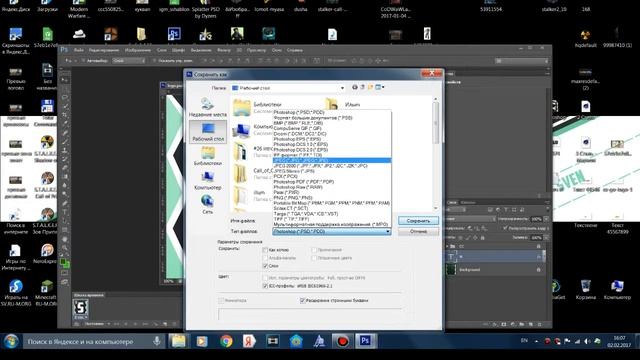640x360 pixels.
Task: Show hidden system tray icons arrow
Action: (536, 341)
